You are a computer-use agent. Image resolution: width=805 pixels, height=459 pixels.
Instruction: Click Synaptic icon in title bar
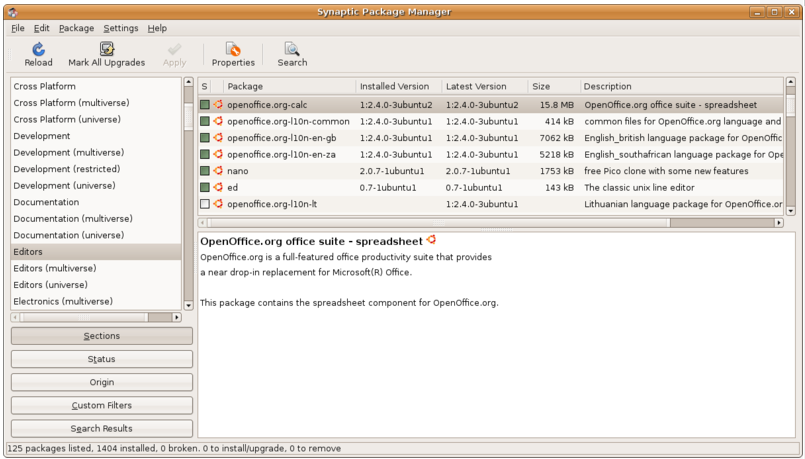[x=13, y=12]
